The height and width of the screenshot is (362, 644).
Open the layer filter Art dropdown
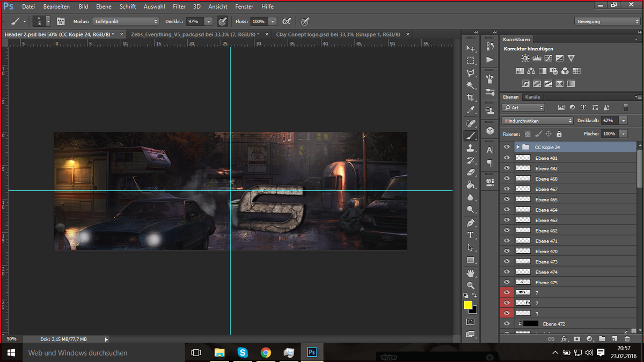523,107
